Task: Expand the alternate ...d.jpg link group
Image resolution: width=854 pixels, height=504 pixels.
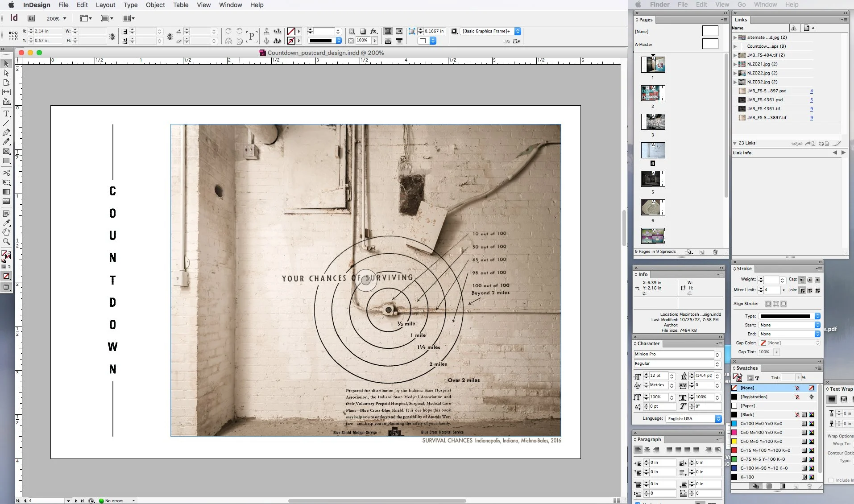Action: click(735, 37)
